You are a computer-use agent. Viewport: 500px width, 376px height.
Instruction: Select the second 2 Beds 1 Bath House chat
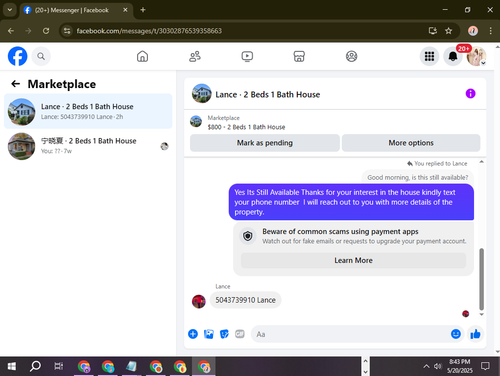(x=88, y=146)
